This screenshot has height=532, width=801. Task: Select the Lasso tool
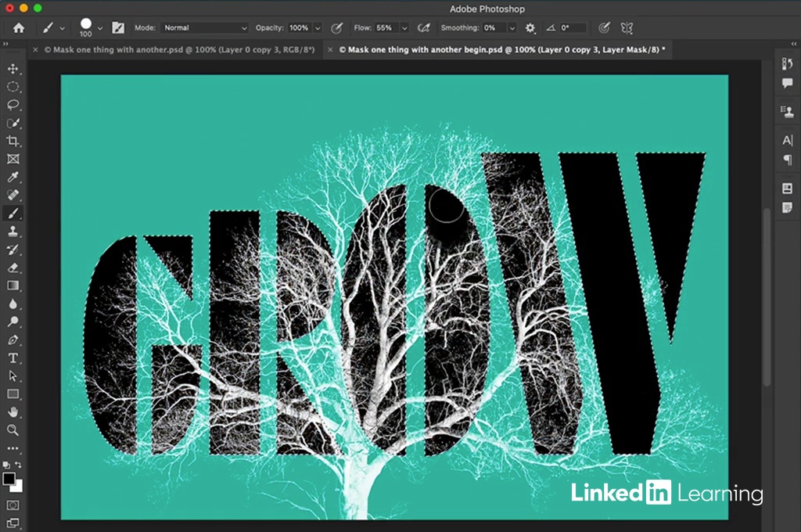tap(13, 105)
